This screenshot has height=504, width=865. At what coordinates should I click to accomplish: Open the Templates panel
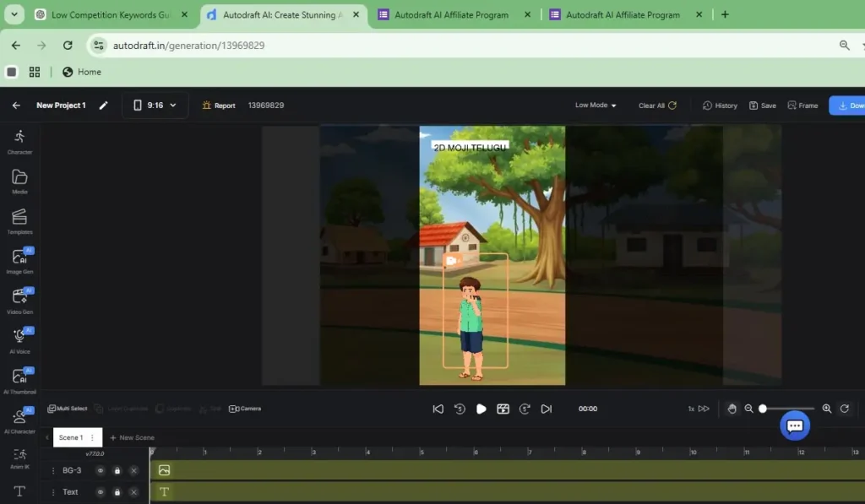(x=19, y=221)
